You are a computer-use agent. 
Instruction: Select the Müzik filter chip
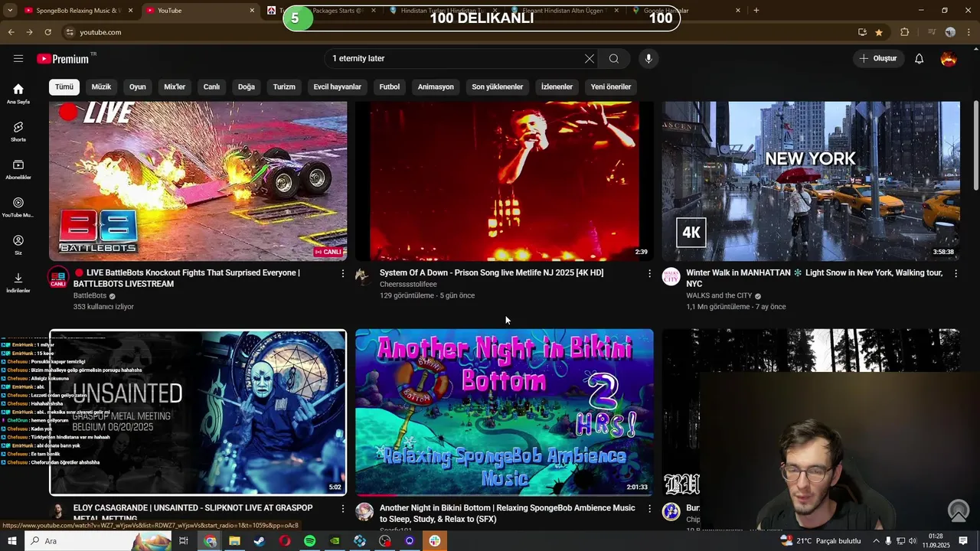pyautogui.click(x=101, y=86)
